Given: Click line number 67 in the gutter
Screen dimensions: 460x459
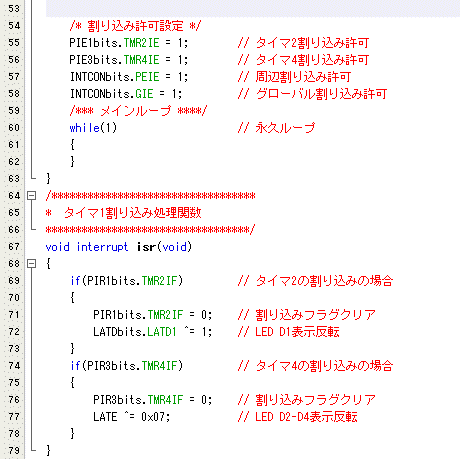Looking at the screenshot, I should click(14, 247).
